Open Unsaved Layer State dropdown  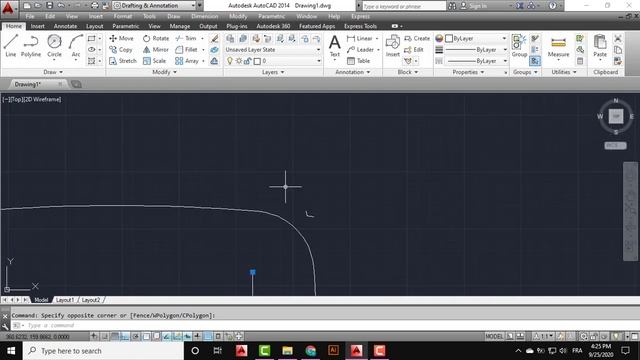pyautogui.click(x=273, y=49)
